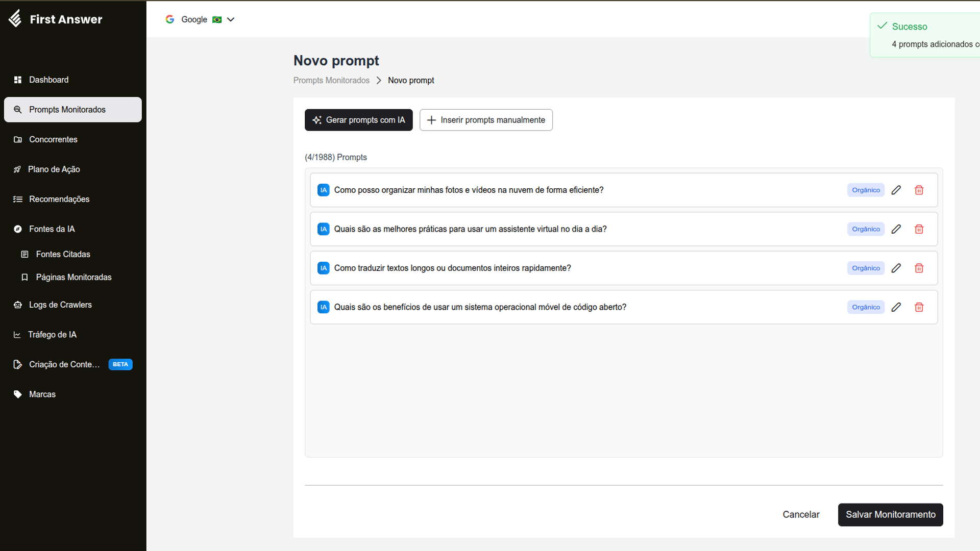This screenshot has width=980, height=551.
Task: Click the First Answer logo icon
Action: (15, 18)
